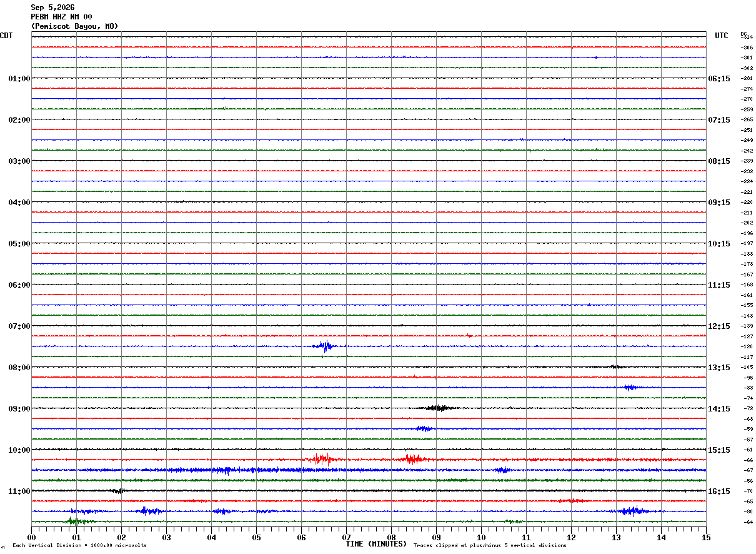Click the CDT timezone label
756x554 pixels.
point(6,36)
